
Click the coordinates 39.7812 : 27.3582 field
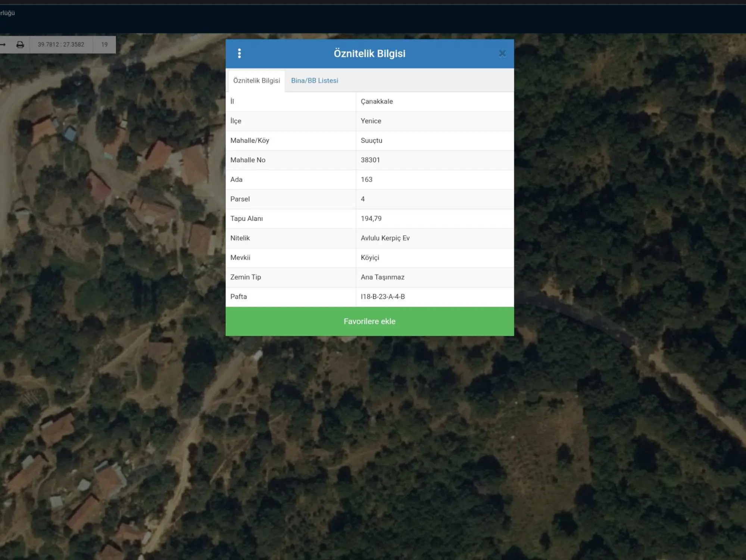(61, 45)
